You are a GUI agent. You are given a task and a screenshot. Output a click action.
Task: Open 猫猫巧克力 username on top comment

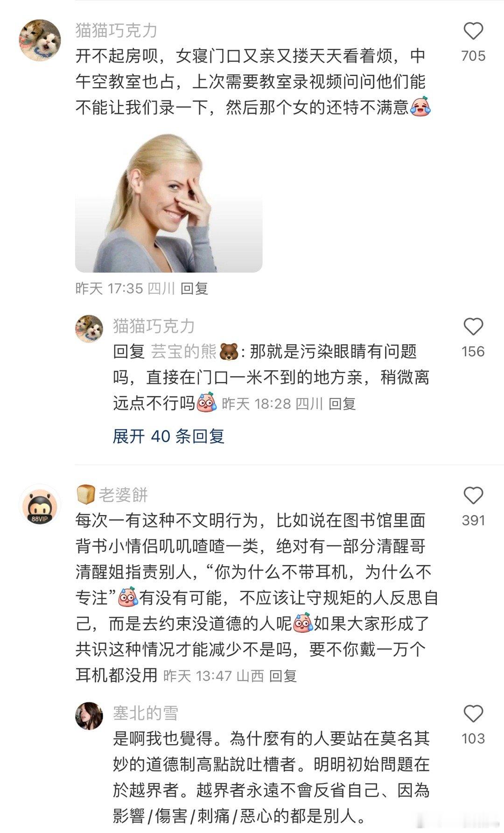(x=116, y=30)
